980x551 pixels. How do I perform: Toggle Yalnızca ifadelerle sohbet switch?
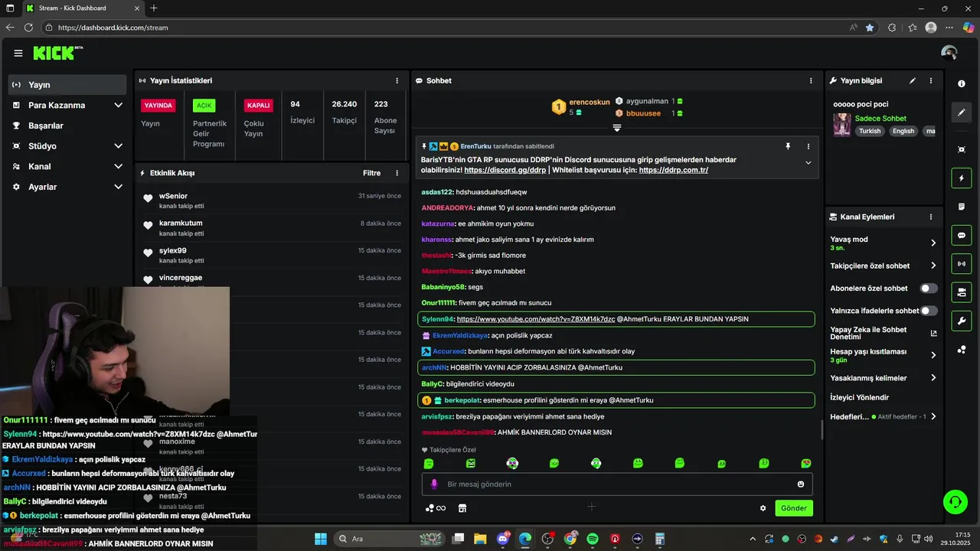929,311
